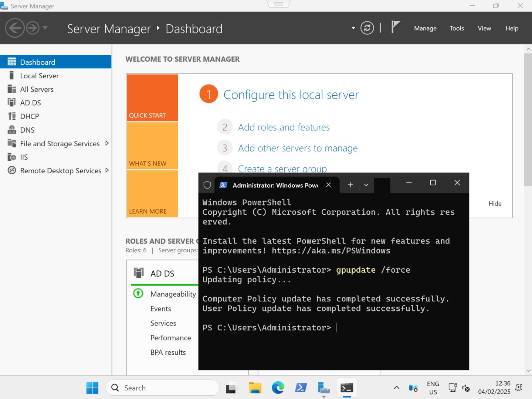Click the Server Manager back arrow
The image size is (532, 399).
point(15,28)
